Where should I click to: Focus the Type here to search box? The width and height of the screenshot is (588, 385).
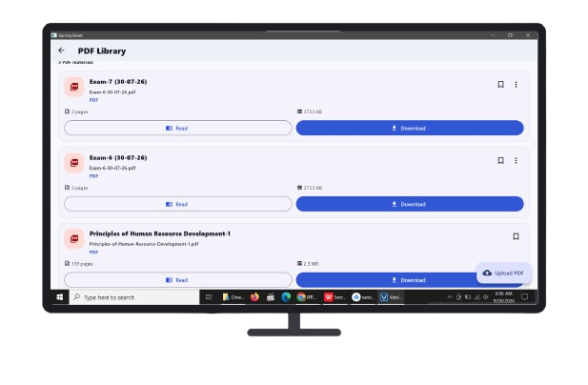[134, 297]
